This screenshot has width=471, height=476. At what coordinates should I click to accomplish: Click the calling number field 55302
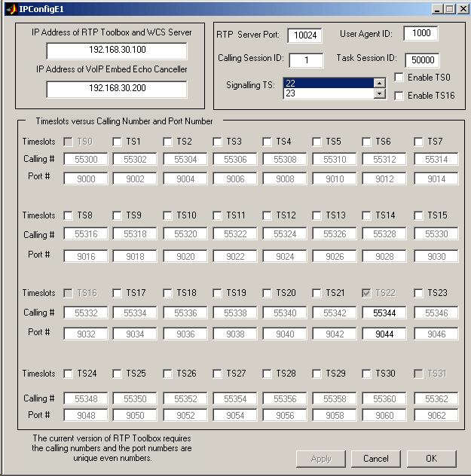coord(135,160)
